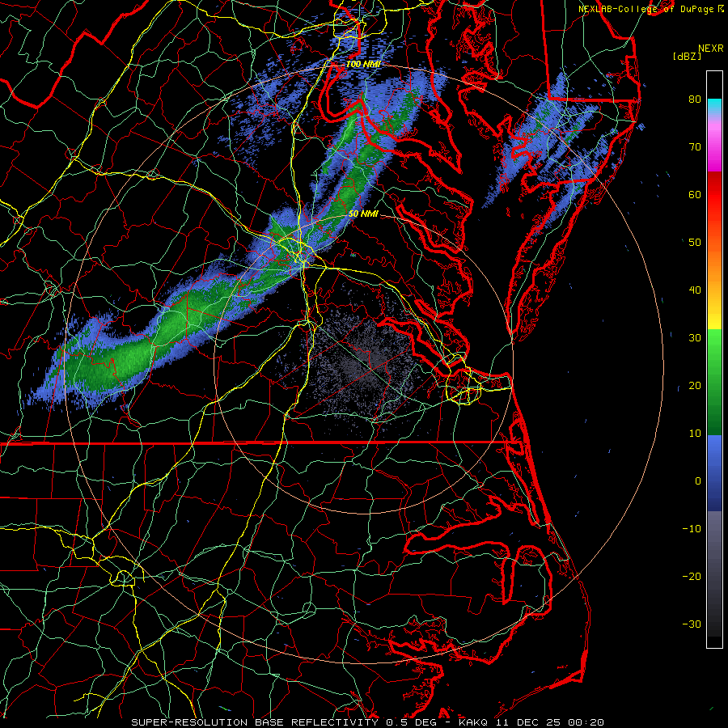
Task: Click the 80 value on dBZ scale
Action: pos(695,99)
